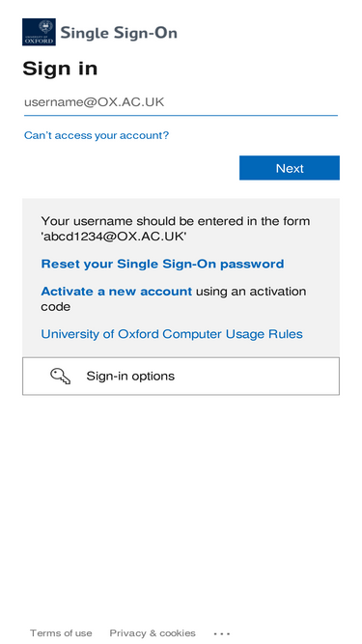
Task: Click the blue underline of the username field
Action: click(181, 116)
